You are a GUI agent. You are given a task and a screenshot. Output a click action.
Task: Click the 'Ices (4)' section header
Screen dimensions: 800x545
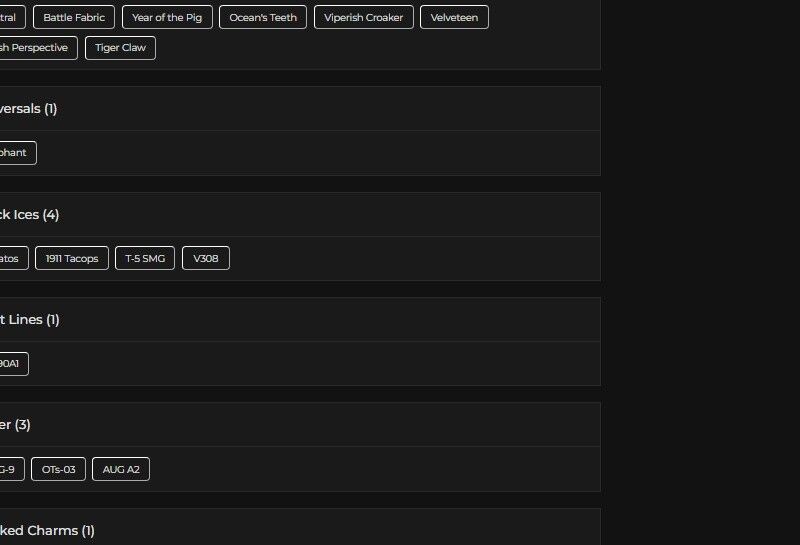(x=30, y=215)
